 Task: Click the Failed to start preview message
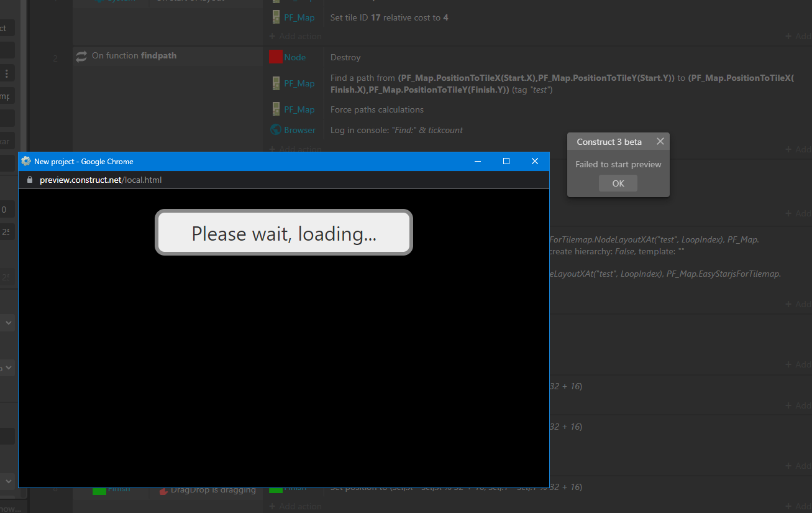coord(618,164)
